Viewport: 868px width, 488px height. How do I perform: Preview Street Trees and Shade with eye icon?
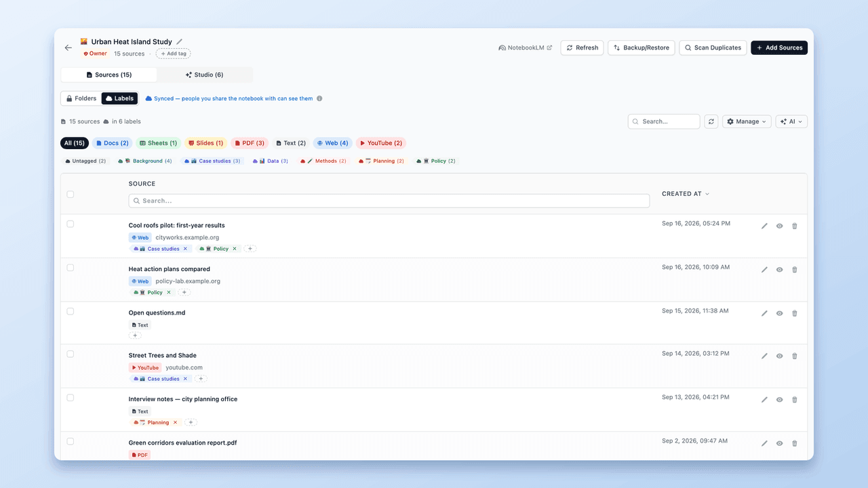click(x=779, y=356)
